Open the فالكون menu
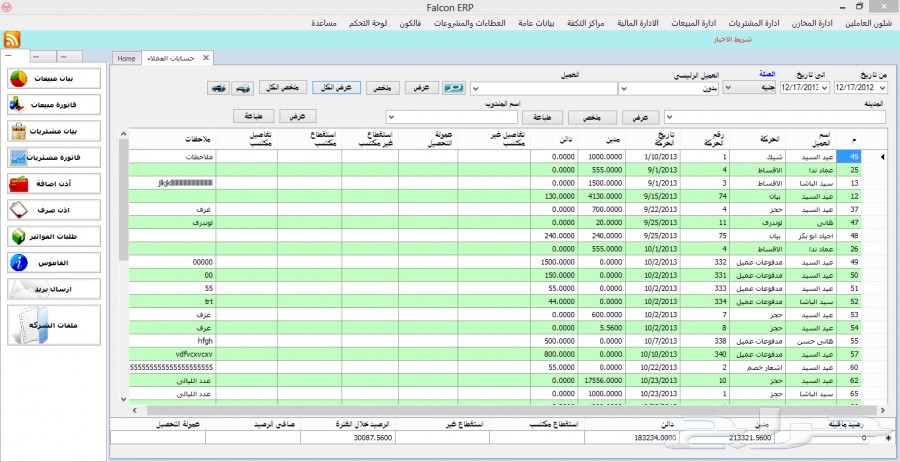Image resolution: width=900 pixels, height=462 pixels. tap(411, 24)
